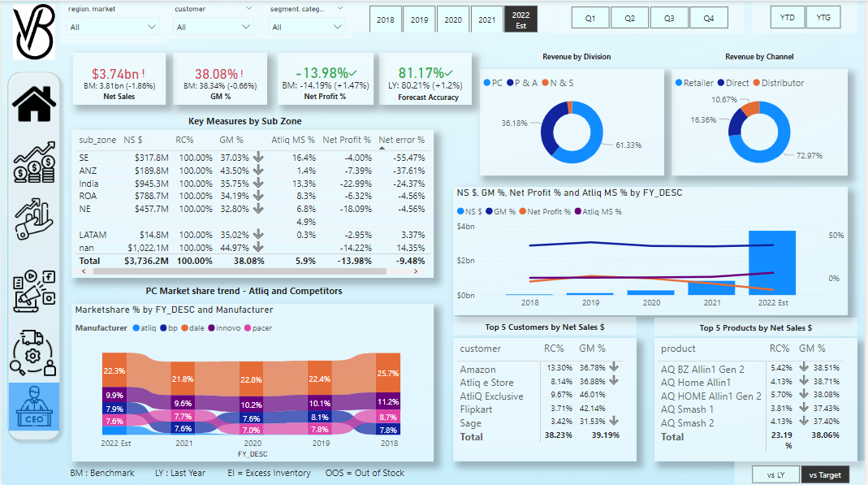Click the Retailer legend color marker

pyautogui.click(x=680, y=83)
